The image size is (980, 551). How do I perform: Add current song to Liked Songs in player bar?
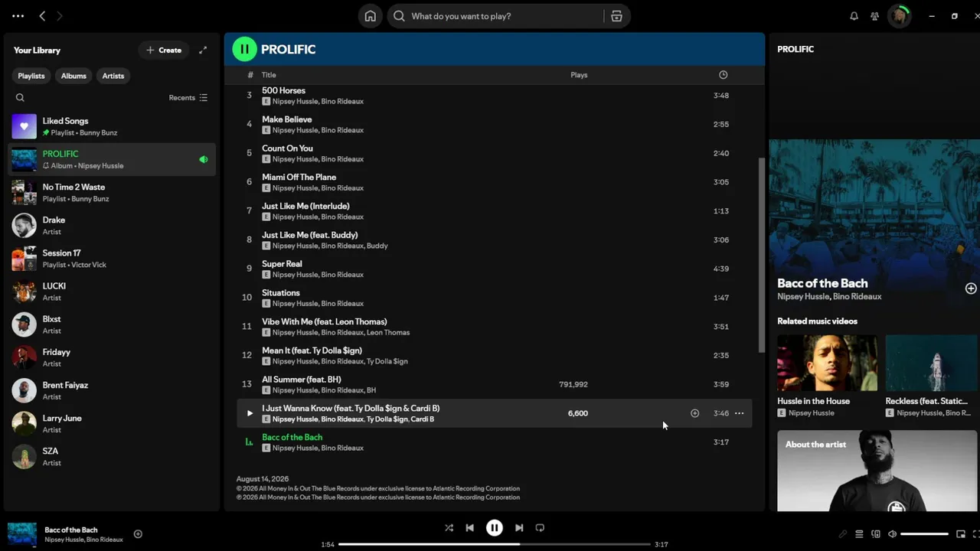(x=138, y=534)
